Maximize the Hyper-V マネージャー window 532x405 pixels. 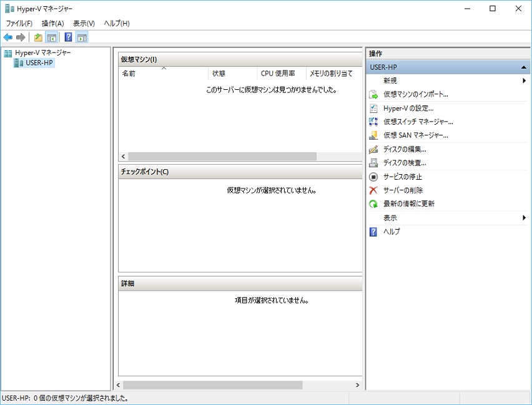click(x=493, y=9)
